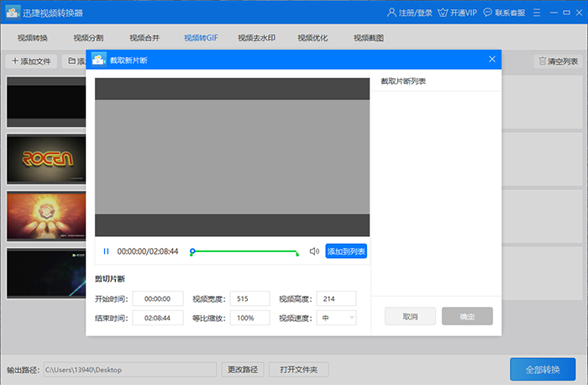Select the orange glowing logo video thumbnail
Screen dimensions: 588x385
(x=46, y=216)
